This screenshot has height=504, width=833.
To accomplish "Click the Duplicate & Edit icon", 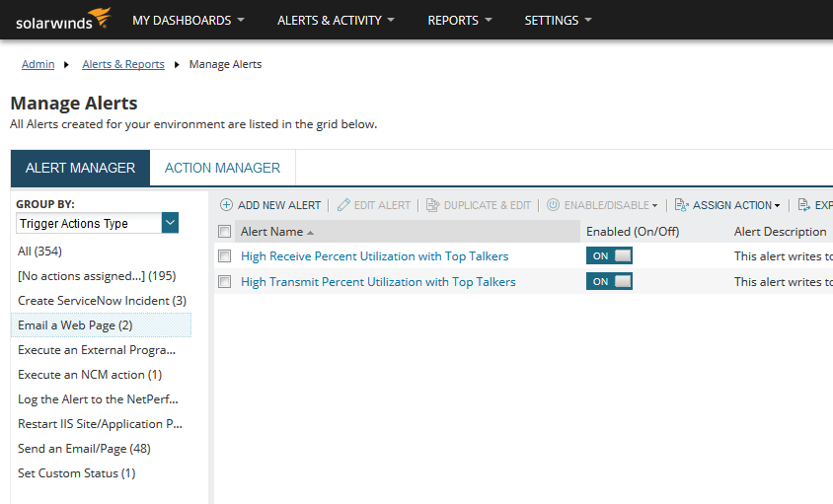I will click(x=432, y=205).
